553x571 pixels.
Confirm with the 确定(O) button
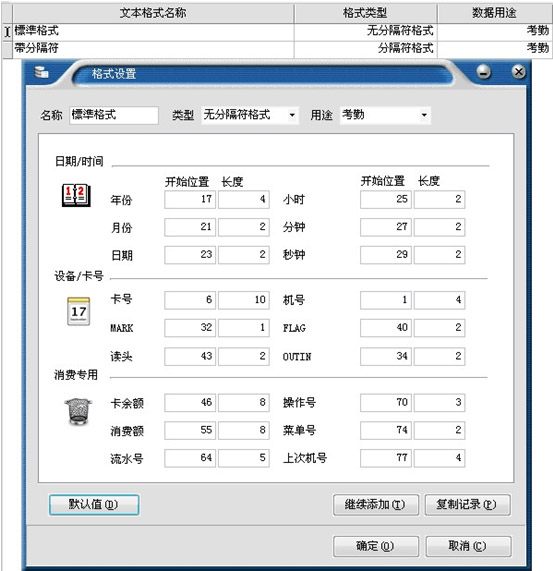(x=375, y=546)
